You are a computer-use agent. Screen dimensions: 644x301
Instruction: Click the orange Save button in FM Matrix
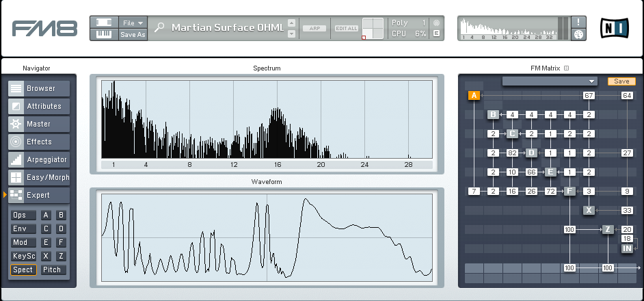coord(621,81)
